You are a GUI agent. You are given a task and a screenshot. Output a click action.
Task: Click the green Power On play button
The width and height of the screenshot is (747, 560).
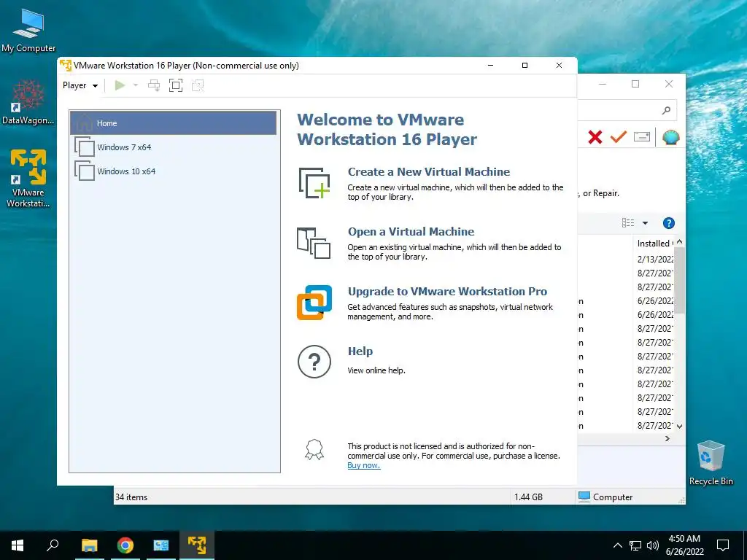point(120,85)
